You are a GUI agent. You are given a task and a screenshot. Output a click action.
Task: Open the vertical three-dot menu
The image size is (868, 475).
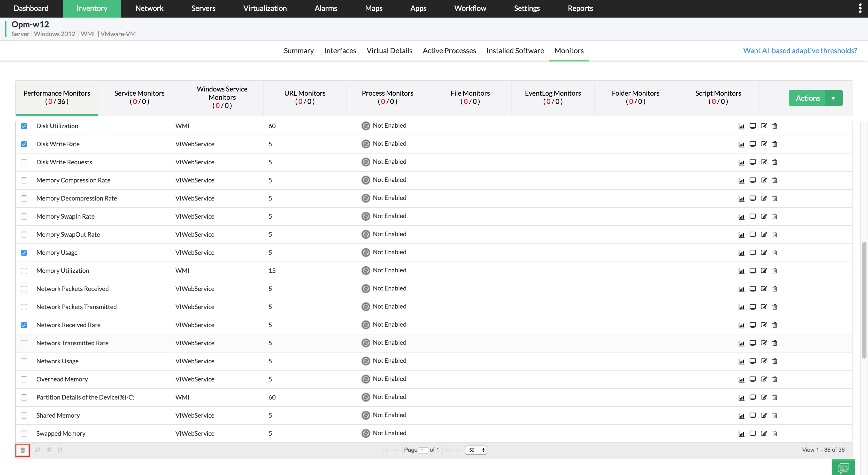(860, 9)
